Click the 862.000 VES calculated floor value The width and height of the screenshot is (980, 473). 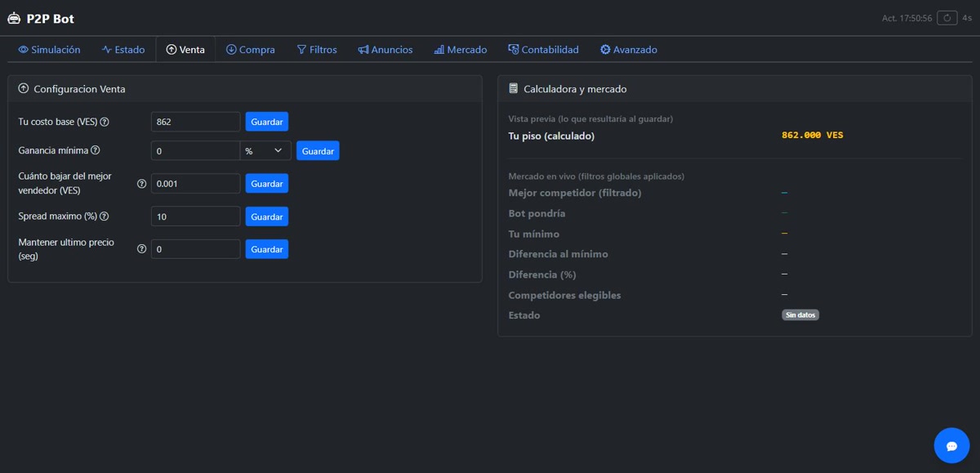point(812,136)
